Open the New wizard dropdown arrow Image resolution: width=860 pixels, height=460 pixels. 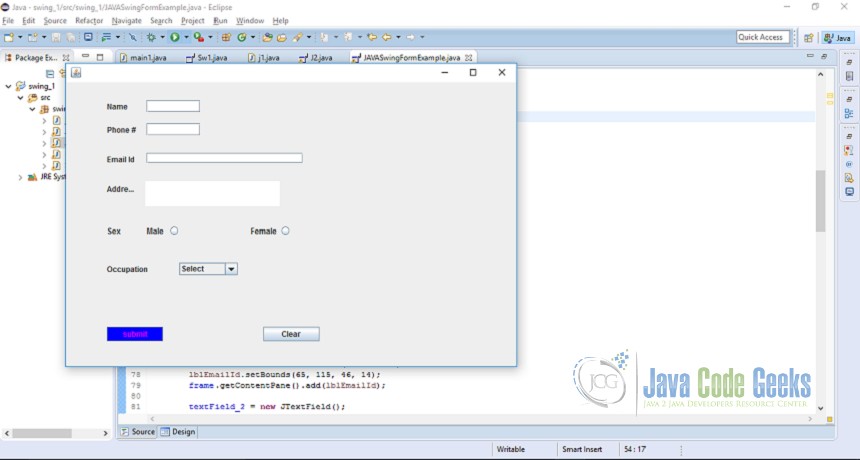click(20, 37)
